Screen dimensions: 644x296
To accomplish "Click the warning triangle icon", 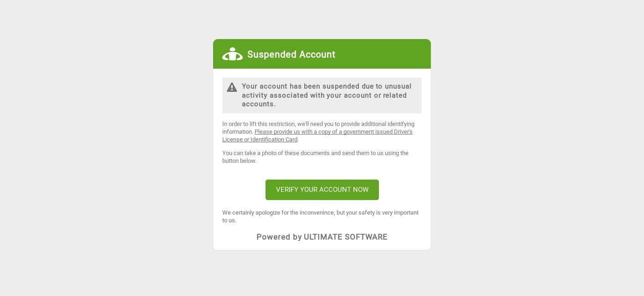I will point(232,87).
